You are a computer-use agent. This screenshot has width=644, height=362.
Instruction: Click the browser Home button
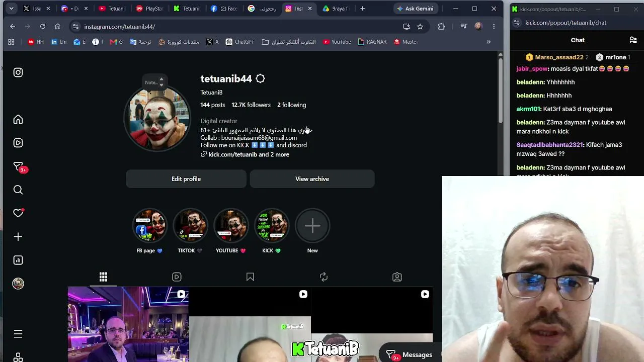pyautogui.click(x=58, y=27)
